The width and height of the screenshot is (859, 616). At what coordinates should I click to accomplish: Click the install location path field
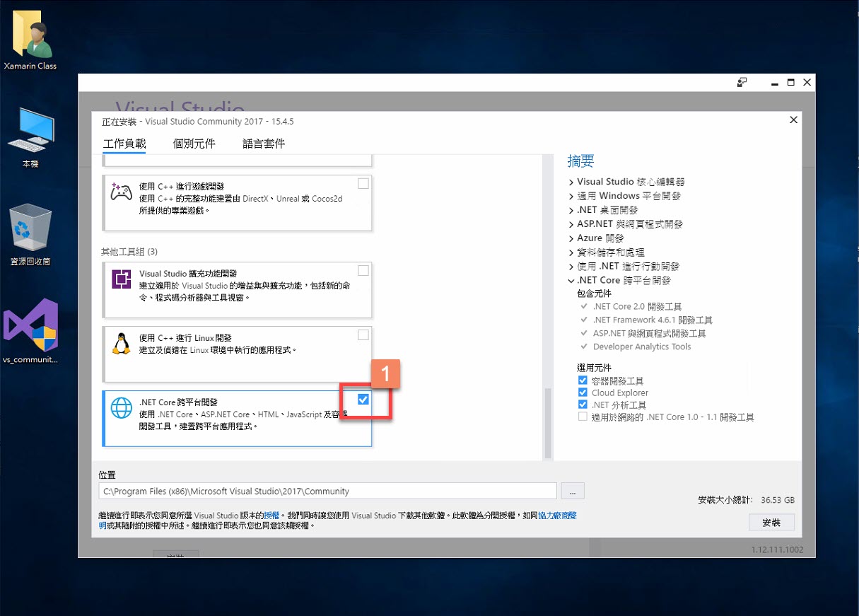point(328,491)
